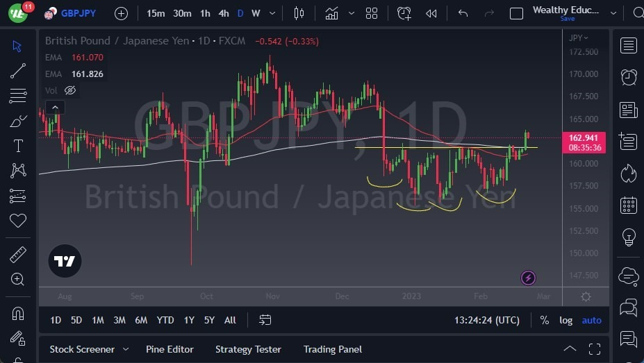Redo the chart action
Image resolution: width=644 pixels, height=363 pixels.
[x=489, y=14]
